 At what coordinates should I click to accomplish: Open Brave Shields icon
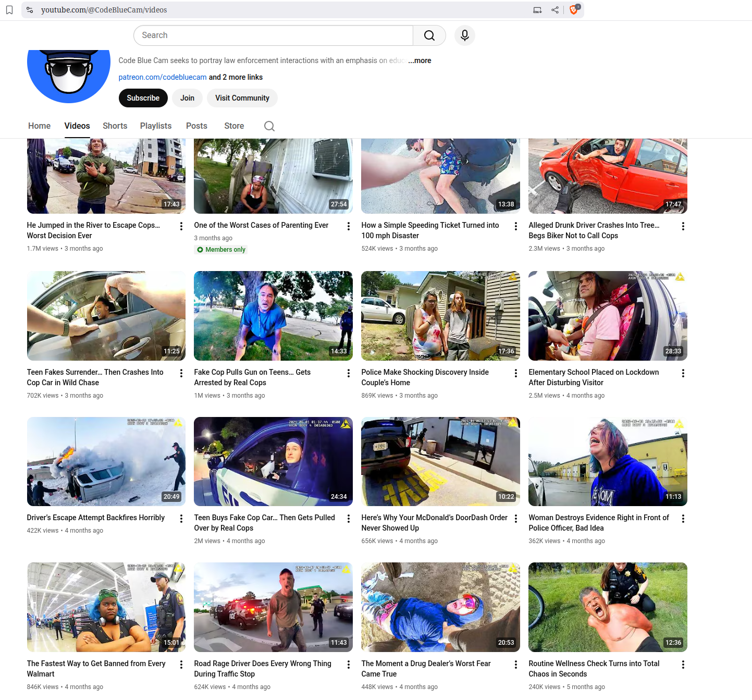click(574, 9)
